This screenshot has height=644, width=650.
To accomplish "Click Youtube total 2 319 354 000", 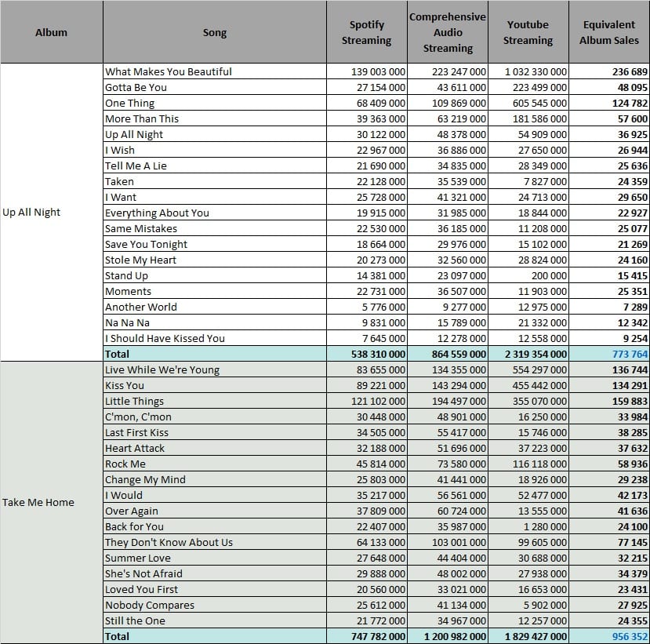I will coord(528,354).
